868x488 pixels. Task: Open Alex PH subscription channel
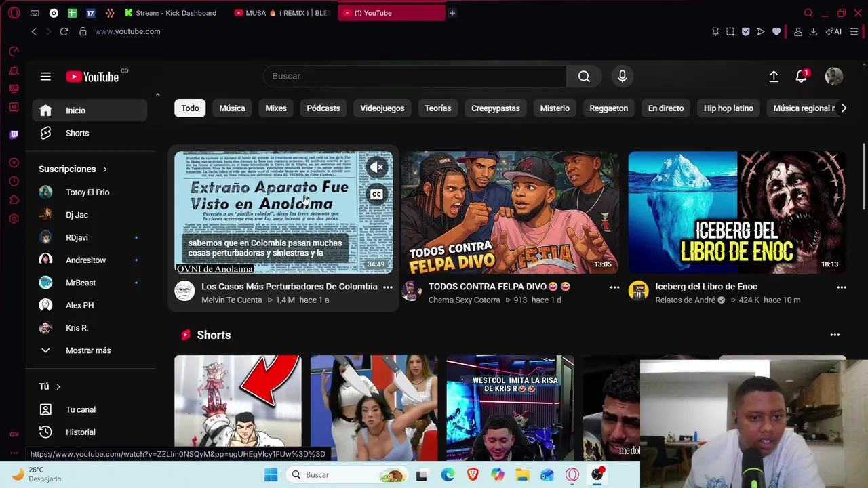tap(90, 306)
